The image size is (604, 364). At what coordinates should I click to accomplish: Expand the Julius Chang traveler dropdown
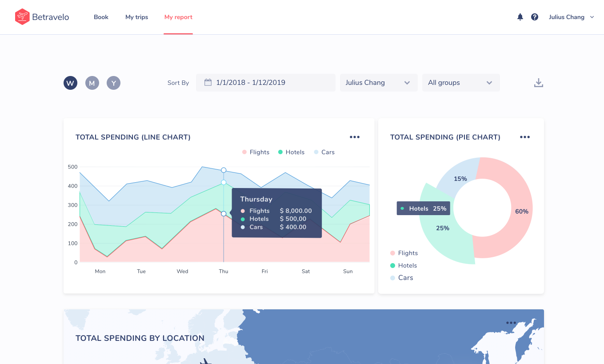click(x=379, y=83)
